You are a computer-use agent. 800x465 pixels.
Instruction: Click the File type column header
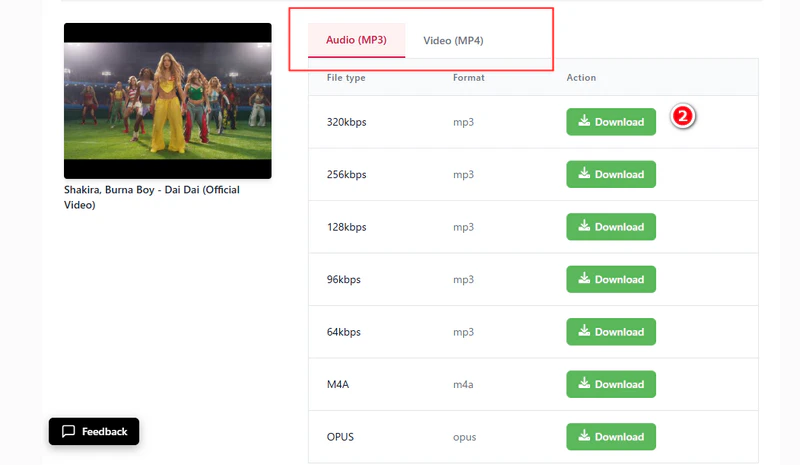click(346, 78)
